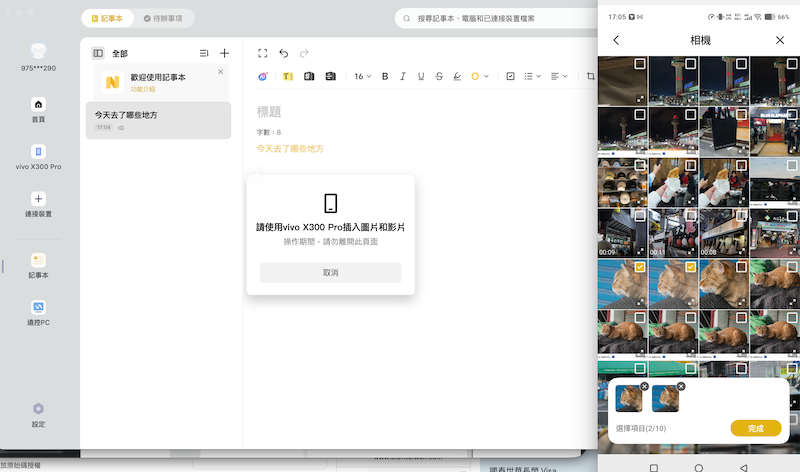Image resolution: width=800 pixels, height=472 pixels.
Task: Insert a checklist checkbox from toolbar
Action: point(510,76)
